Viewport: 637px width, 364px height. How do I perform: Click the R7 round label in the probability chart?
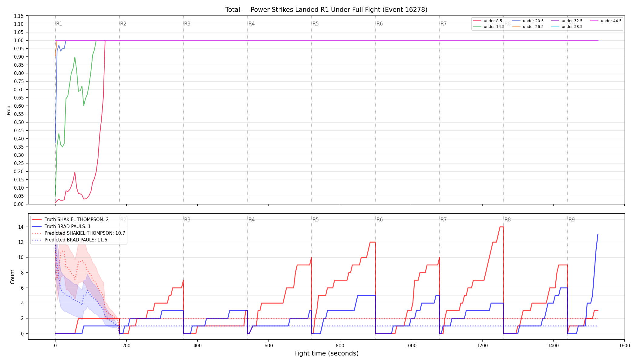(x=443, y=24)
